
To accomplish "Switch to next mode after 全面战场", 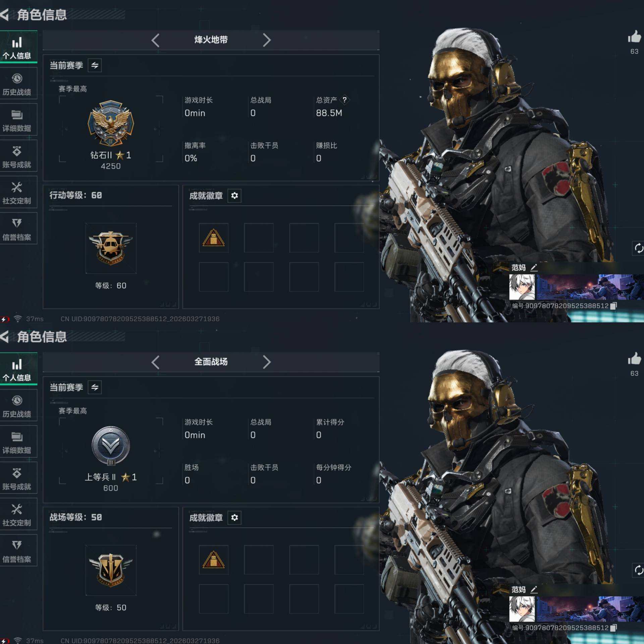I will (267, 362).
